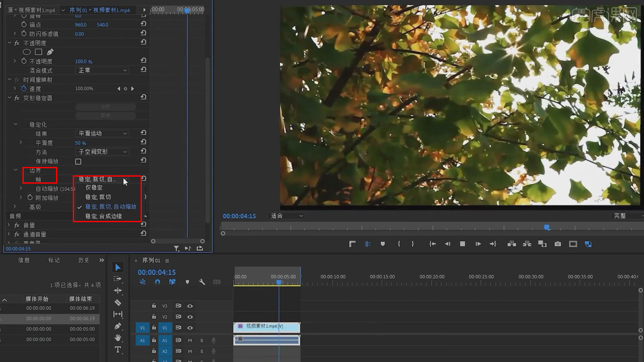Open the blend mode dropdown
This screenshot has width=644, height=362.
102,70
